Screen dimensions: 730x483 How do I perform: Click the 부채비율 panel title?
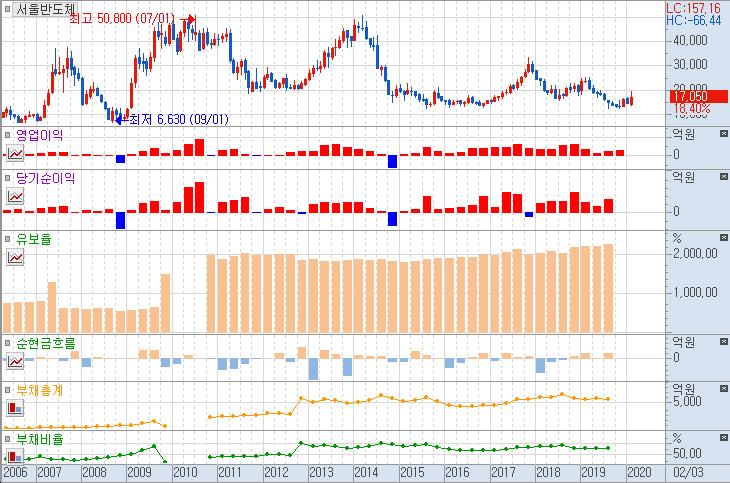tap(40, 439)
